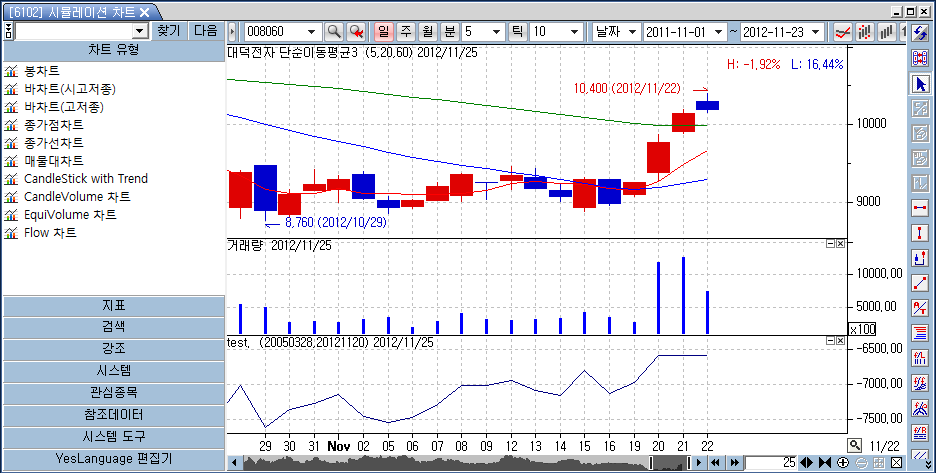This screenshot has height=473, width=937.
Task: Toggle the daily (일) period button
Action: [x=383, y=32]
